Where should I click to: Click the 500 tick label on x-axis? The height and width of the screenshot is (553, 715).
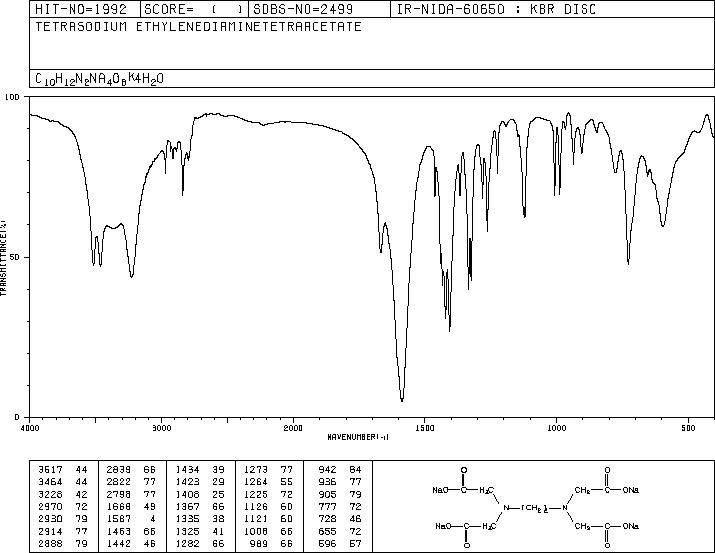pyautogui.click(x=688, y=428)
